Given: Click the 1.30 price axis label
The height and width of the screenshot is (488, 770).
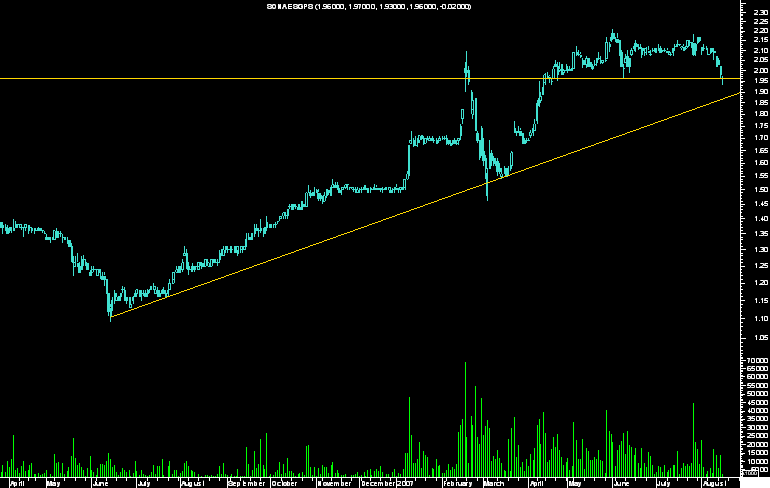Looking at the screenshot, I should 760,250.
